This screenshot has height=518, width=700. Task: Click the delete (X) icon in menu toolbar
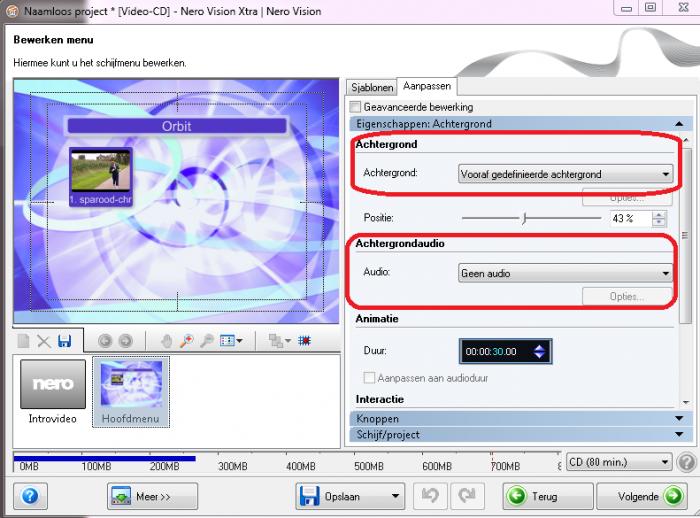click(44, 341)
